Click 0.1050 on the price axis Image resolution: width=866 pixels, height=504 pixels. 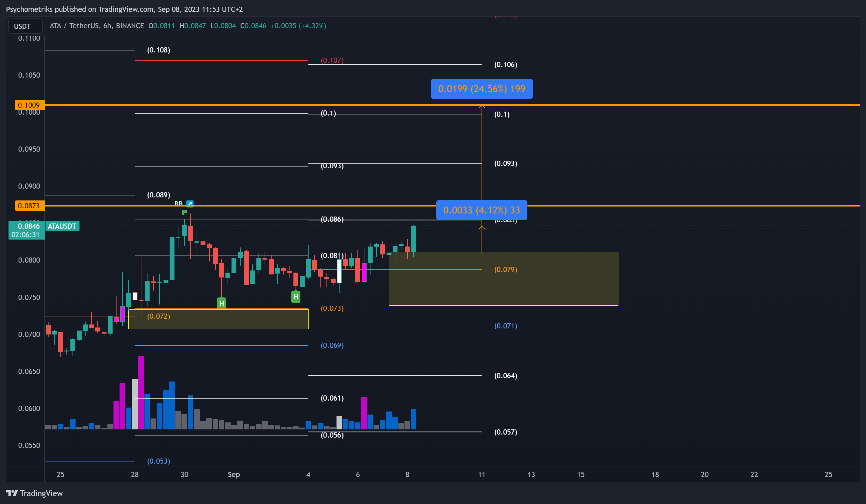click(29, 75)
